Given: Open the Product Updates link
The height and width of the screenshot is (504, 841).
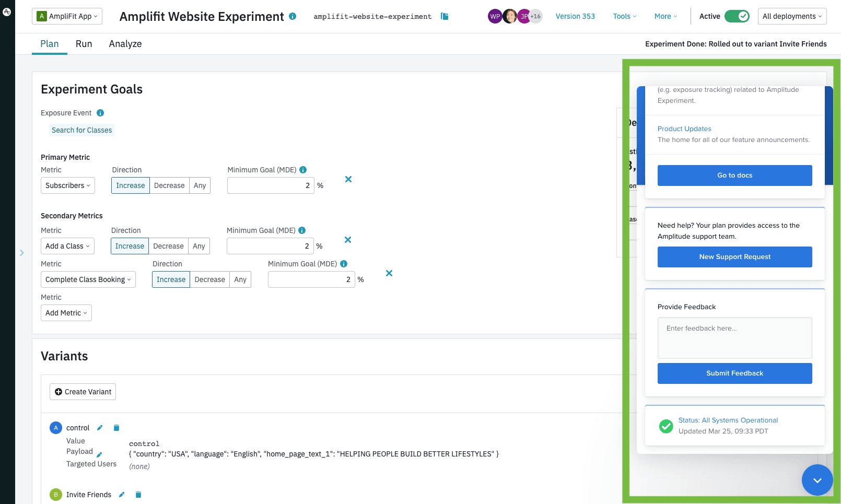Looking at the screenshot, I should [684, 128].
